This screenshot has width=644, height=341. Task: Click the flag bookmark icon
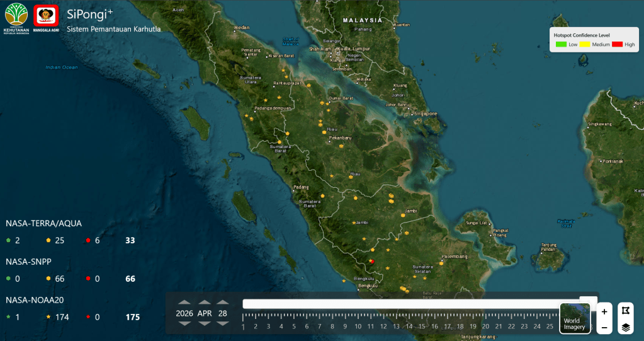point(626,311)
